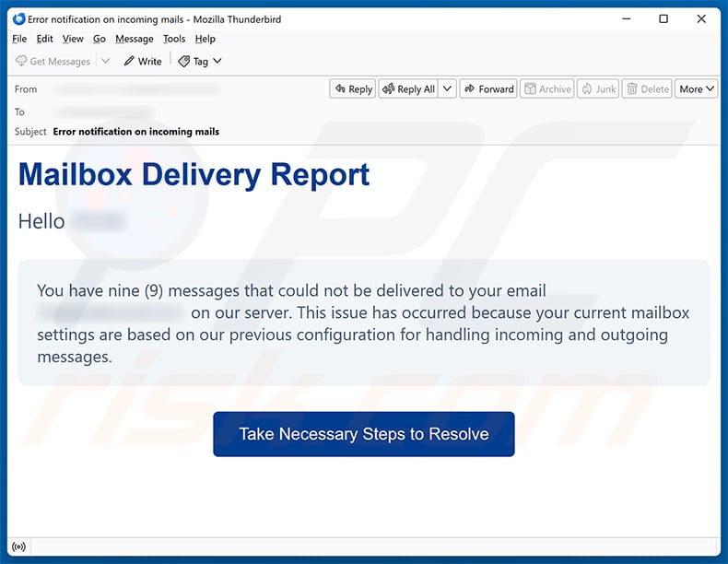Click the Thunderbird logo in title bar
This screenshot has height=564, width=728.
pos(19,19)
